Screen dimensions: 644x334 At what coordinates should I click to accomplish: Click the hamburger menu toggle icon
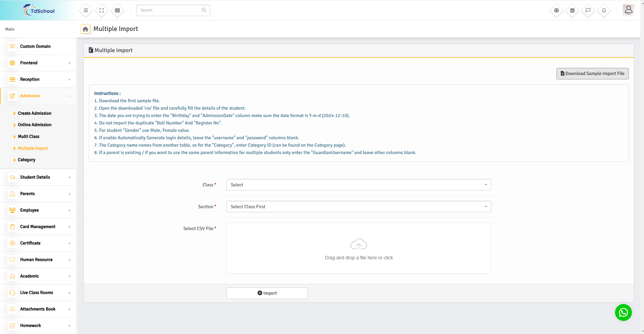pos(86,10)
